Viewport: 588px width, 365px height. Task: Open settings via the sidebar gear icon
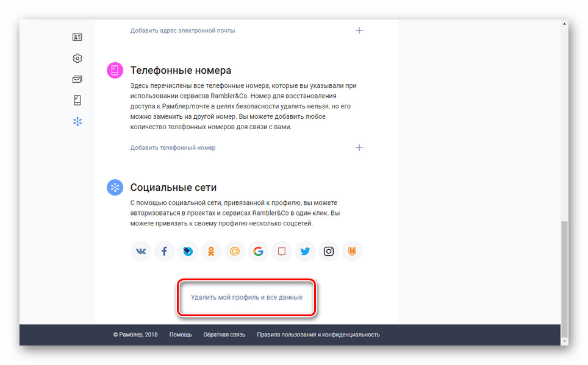(x=77, y=58)
